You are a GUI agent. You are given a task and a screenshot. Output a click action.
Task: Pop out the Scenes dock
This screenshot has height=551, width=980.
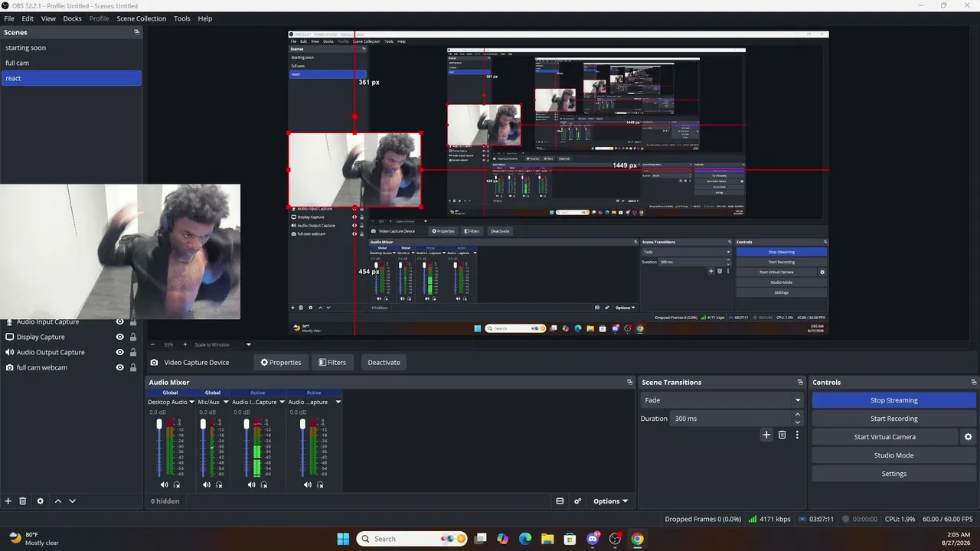tap(136, 32)
